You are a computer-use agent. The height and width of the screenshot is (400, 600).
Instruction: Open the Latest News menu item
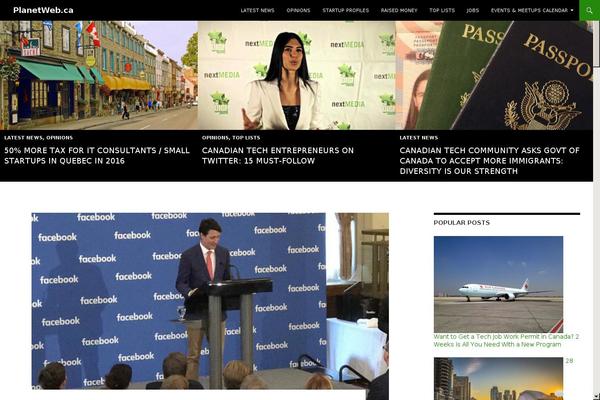tap(258, 10)
